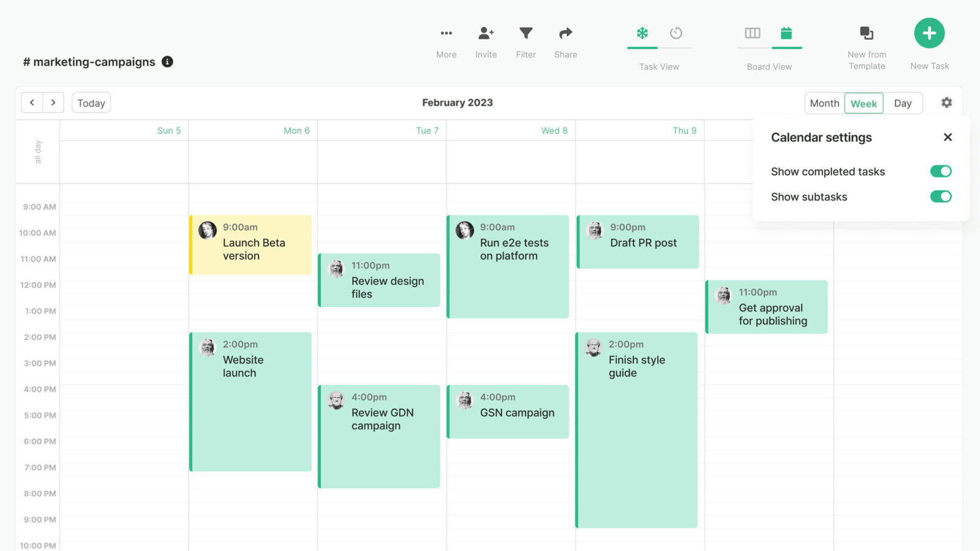Advance to next week arrow
This screenshot has width=980, height=551.
coord(53,103)
